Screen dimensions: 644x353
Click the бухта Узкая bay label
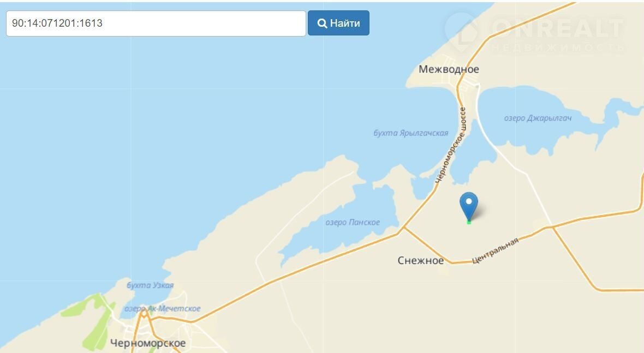pos(150,285)
